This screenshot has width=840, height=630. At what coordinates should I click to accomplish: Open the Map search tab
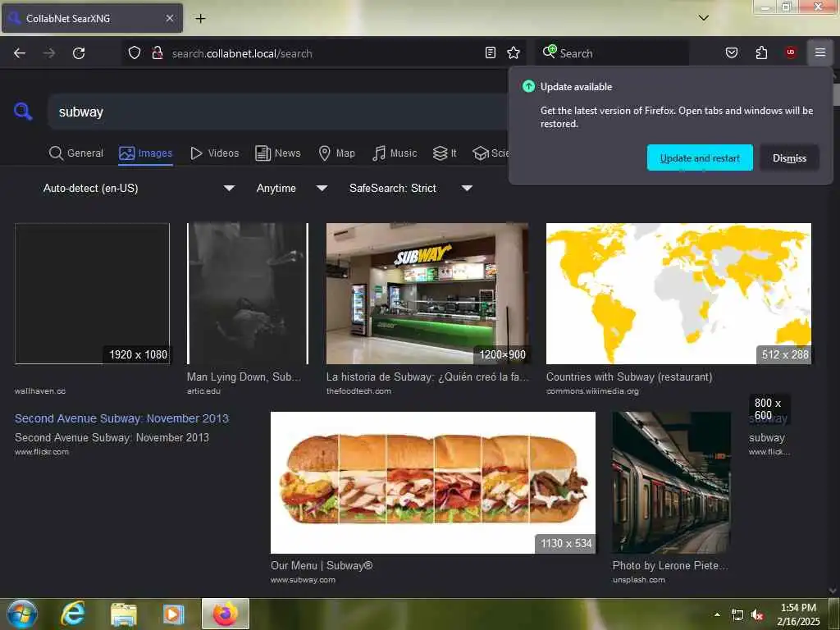(x=337, y=153)
